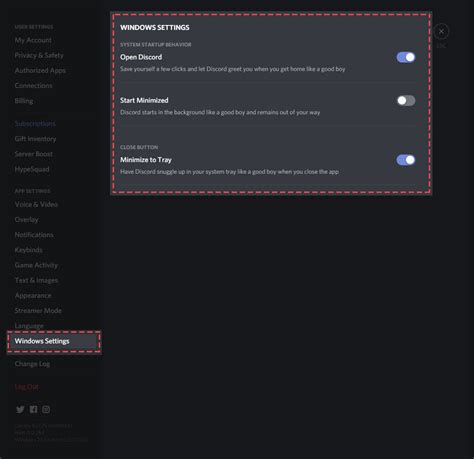Image resolution: width=474 pixels, height=459 pixels.
Task: Open the Change Log
Action: tap(32, 364)
